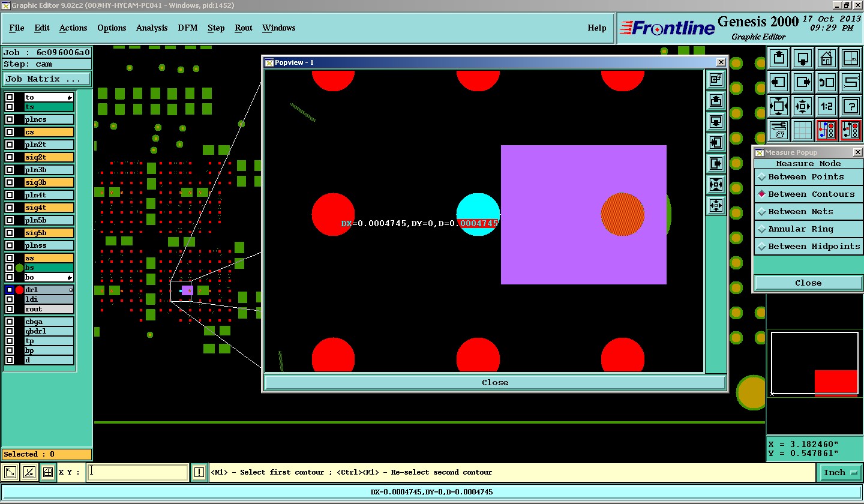Select Between Points measure mode
Screen dimensions: 864x504
click(x=808, y=177)
